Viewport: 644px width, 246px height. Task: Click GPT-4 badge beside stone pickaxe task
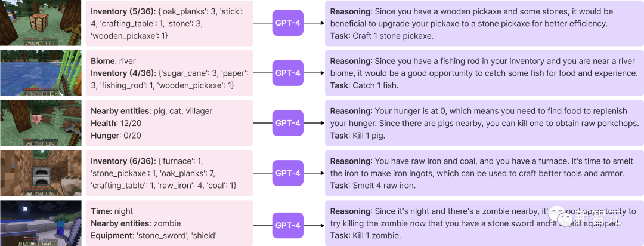287,23
